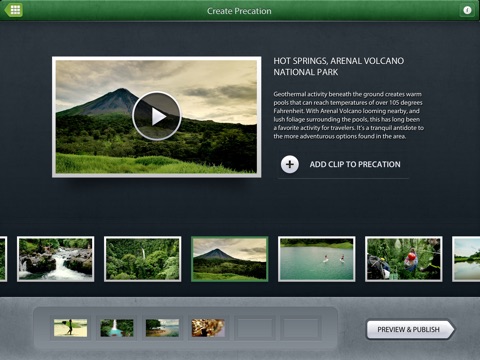Image resolution: width=480 pixels, height=360 pixels.
Task: Select the partially visible lake thumbnail at right
Action: pyautogui.click(x=466, y=259)
